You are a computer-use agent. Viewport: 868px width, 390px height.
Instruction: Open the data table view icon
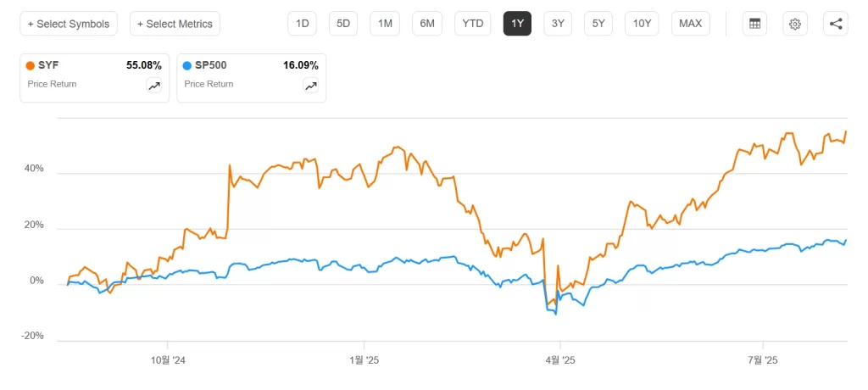pos(754,24)
